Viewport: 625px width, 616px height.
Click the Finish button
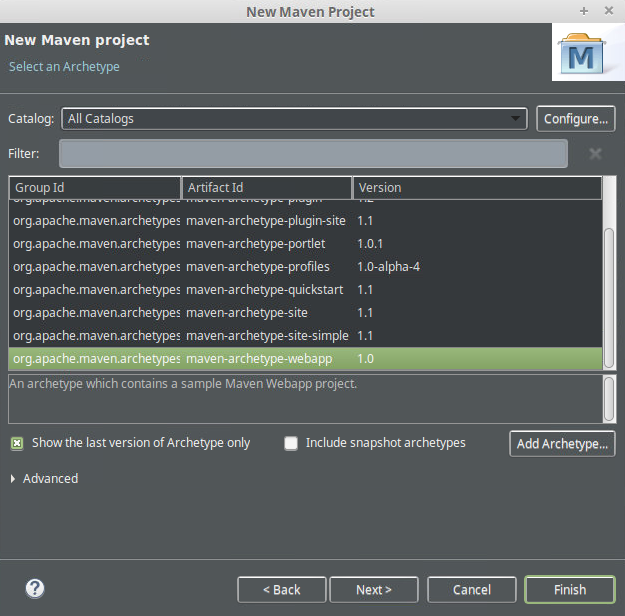570,589
